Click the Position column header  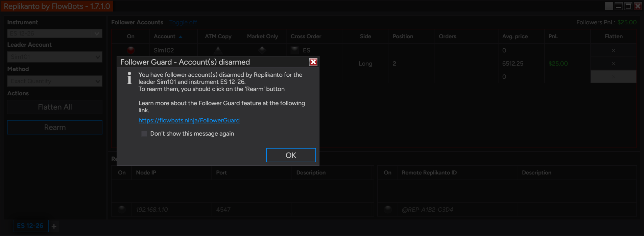coord(411,36)
